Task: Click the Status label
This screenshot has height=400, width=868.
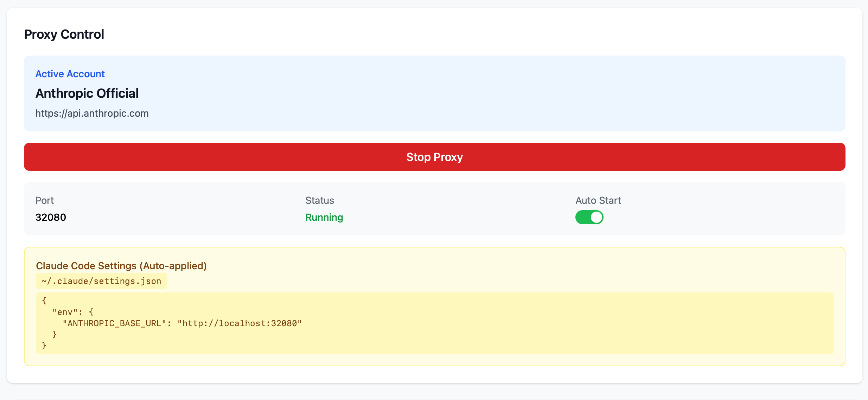Action: coord(319,200)
